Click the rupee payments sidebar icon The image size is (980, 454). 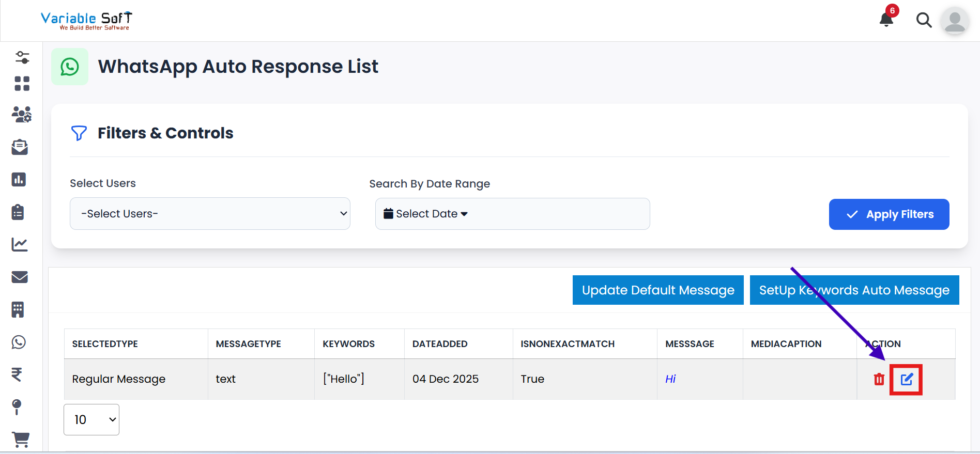[17, 374]
